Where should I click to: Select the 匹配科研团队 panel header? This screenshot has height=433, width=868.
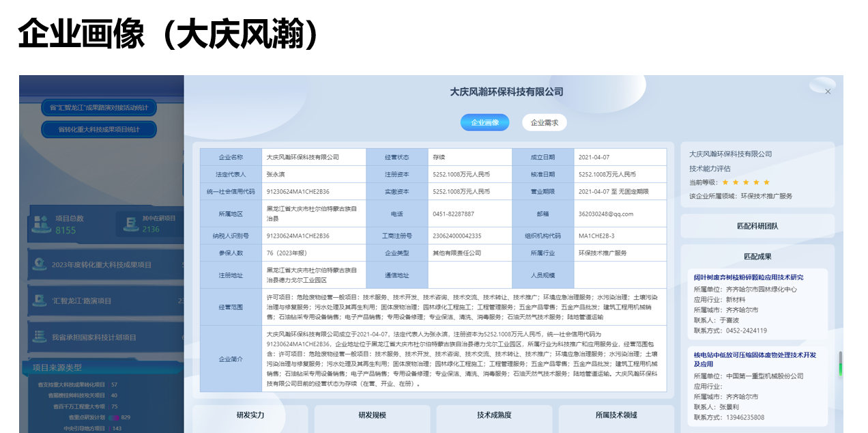click(757, 226)
